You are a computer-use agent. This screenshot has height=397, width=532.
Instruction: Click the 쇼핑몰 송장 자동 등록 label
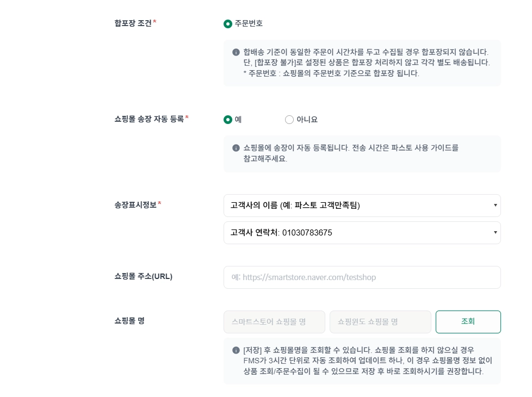click(149, 119)
